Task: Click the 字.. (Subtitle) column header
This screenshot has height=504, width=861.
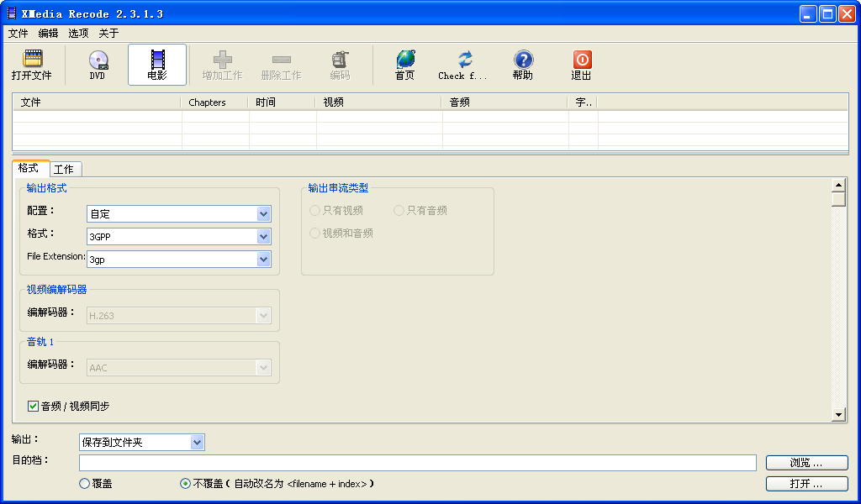Action: pyautogui.click(x=584, y=102)
